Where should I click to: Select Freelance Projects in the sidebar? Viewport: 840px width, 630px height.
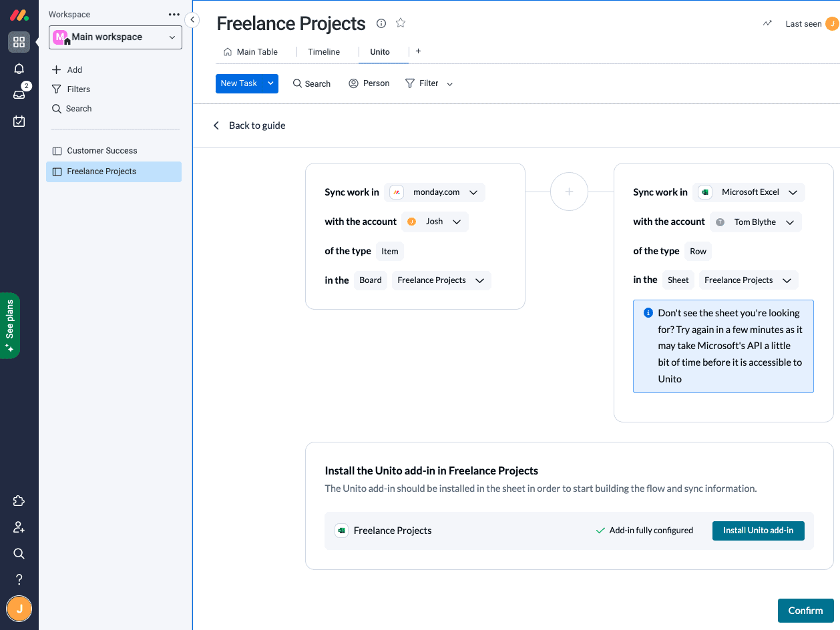[114, 172]
